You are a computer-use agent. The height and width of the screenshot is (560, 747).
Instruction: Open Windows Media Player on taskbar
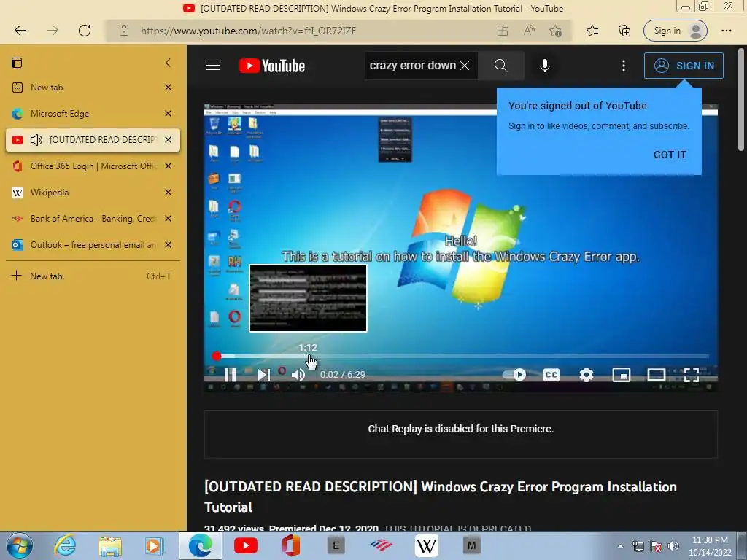point(155,546)
